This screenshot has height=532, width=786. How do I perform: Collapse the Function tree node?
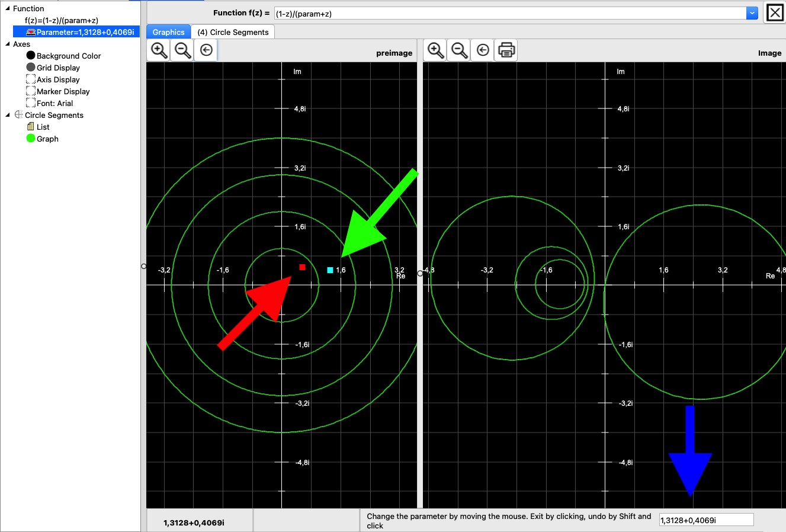[x=7, y=8]
